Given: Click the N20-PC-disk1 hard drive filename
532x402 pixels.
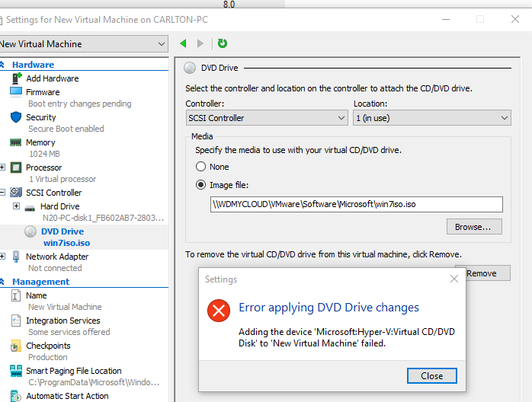Looking at the screenshot, I should click(103, 218).
